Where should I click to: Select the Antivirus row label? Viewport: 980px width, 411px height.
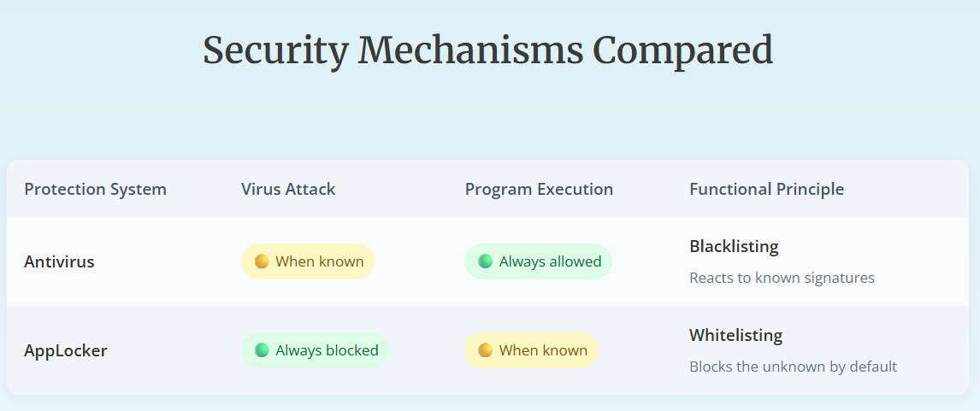coord(59,261)
